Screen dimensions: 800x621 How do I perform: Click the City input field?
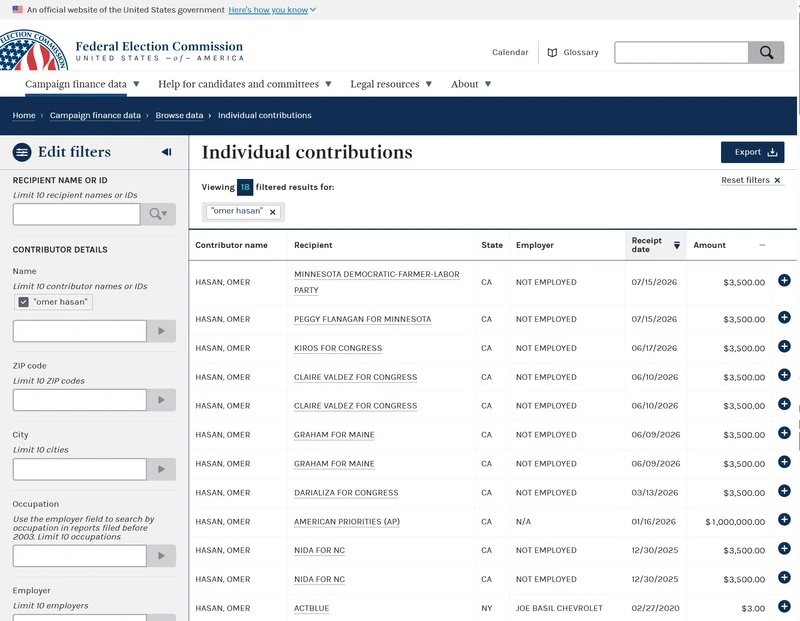click(x=80, y=469)
